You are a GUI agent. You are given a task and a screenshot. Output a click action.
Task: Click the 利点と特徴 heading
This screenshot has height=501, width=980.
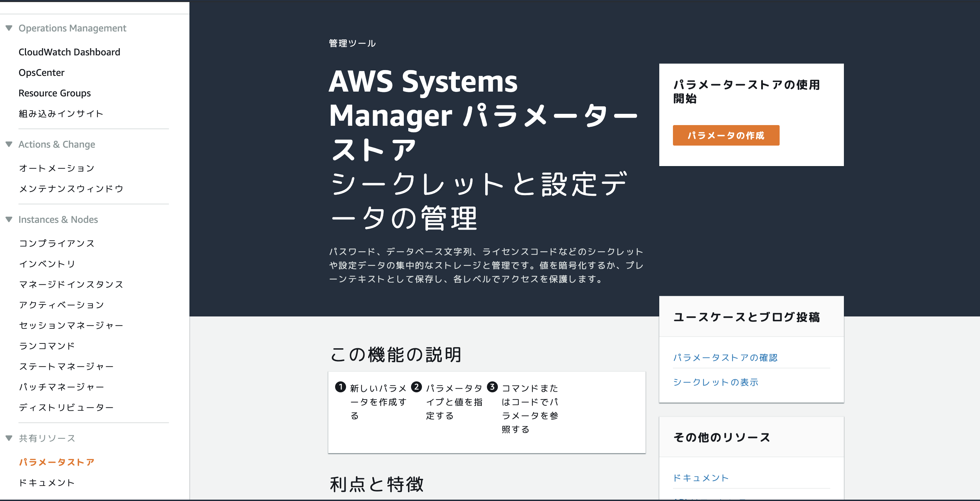coord(376,484)
